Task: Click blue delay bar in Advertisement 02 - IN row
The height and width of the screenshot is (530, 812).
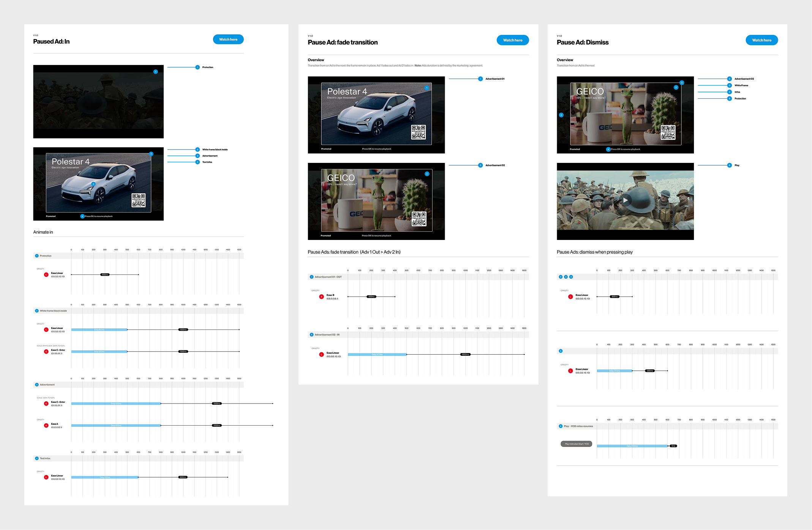Action: [377, 355]
